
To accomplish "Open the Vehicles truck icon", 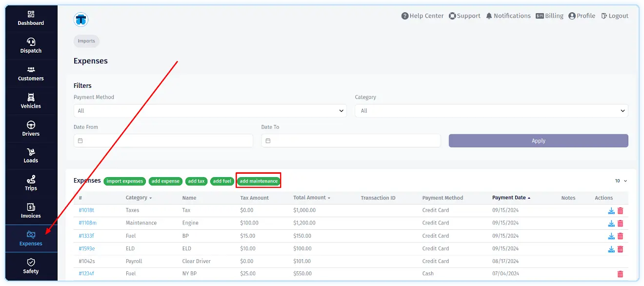I will [31, 97].
